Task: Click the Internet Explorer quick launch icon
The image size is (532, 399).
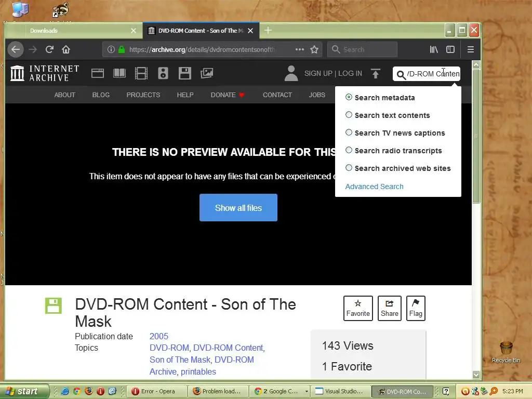Action: click(64, 391)
